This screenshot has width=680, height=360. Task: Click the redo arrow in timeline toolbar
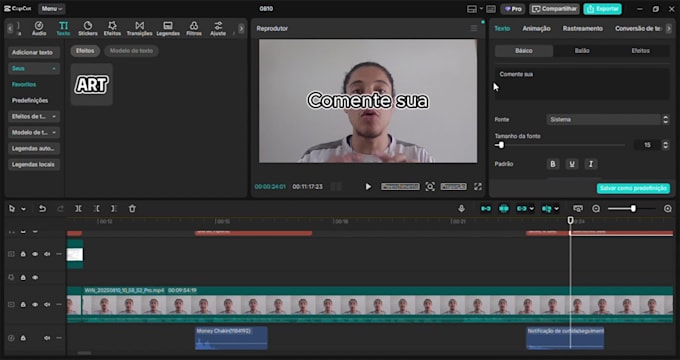click(60, 209)
